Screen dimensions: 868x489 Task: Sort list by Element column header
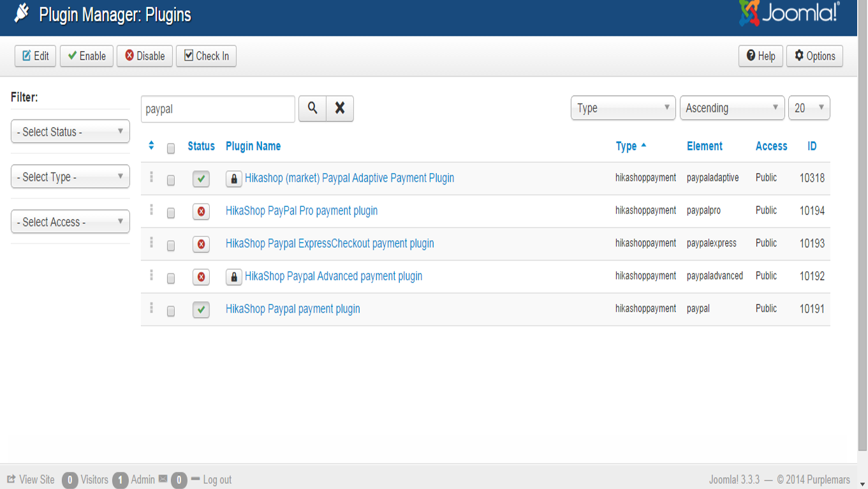point(704,146)
